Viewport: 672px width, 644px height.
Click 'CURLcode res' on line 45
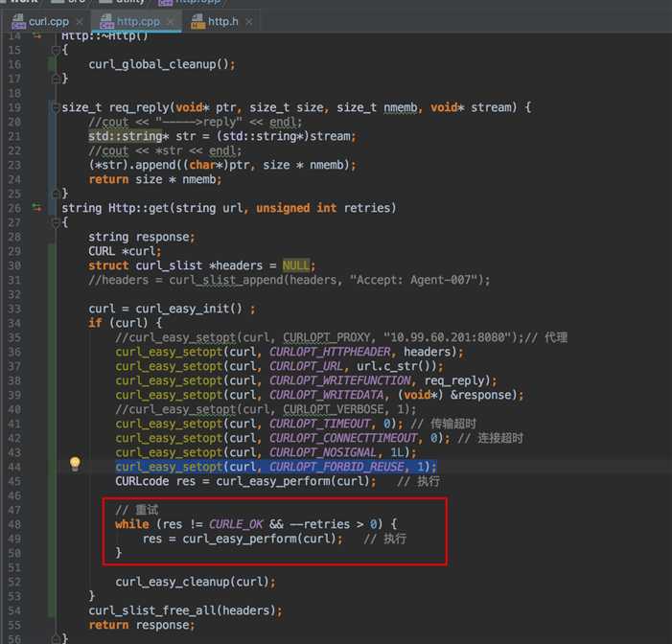pyautogui.click(x=155, y=481)
